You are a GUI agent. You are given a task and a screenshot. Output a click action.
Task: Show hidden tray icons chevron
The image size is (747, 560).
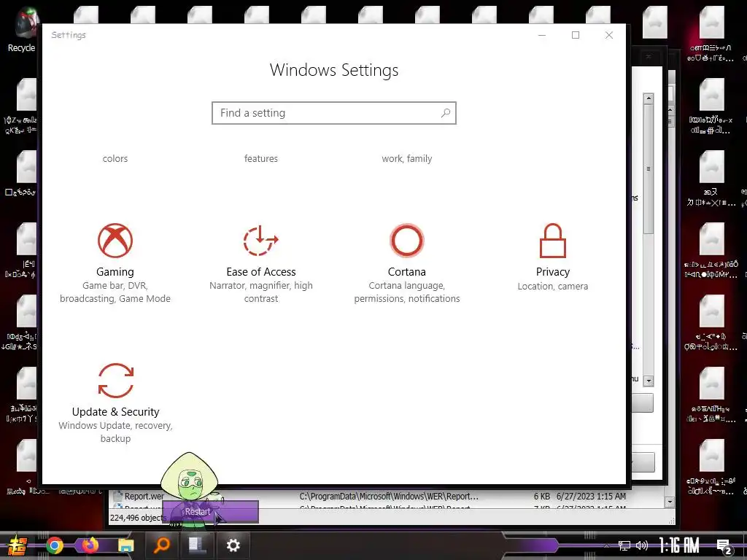[606, 545]
